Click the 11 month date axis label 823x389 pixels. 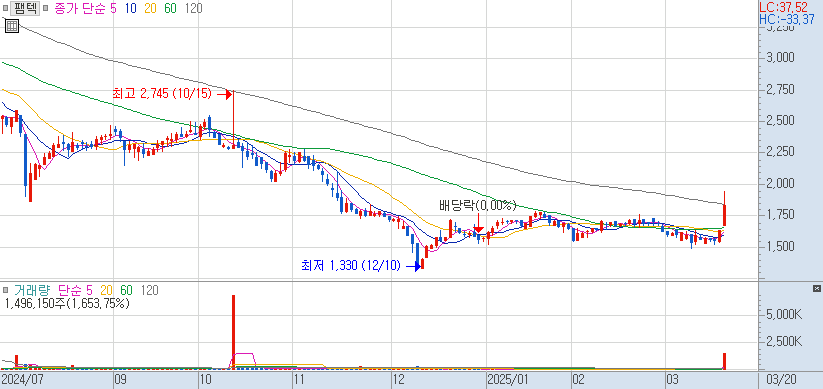(x=298, y=379)
